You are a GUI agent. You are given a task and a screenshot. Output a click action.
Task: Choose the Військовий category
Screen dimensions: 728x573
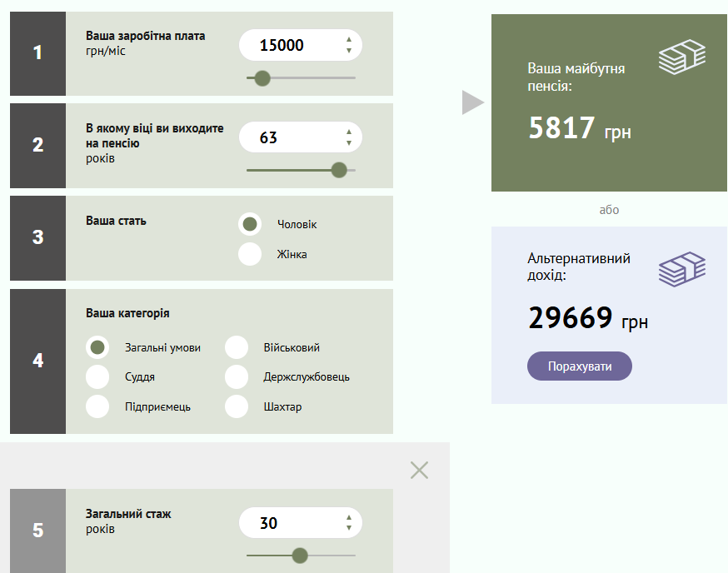tap(237, 347)
